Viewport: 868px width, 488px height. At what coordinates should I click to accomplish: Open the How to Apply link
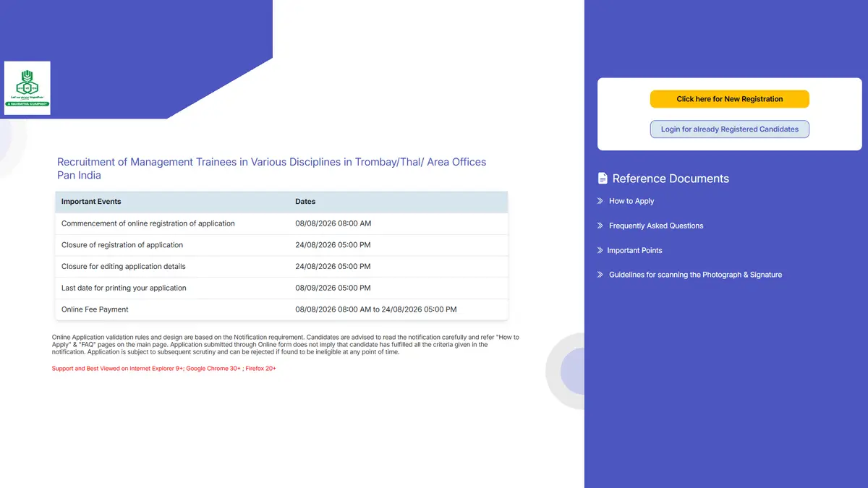click(x=631, y=201)
